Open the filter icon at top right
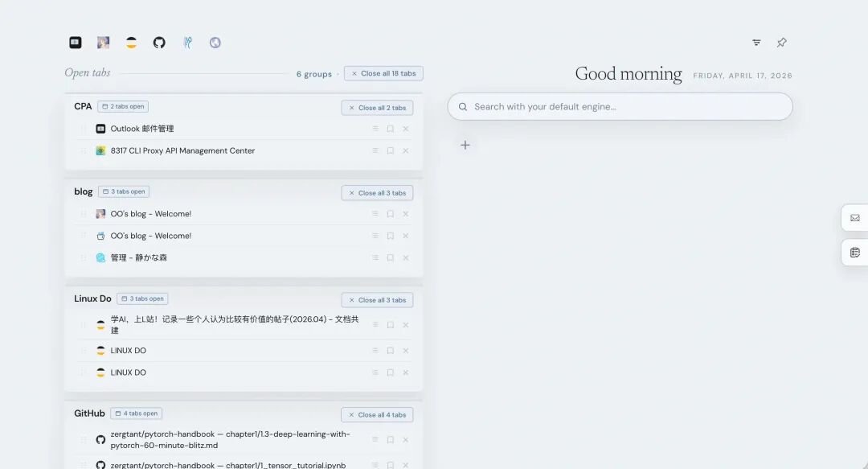The height and width of the screenshot is (469, 868). click(x=756, y=43)
